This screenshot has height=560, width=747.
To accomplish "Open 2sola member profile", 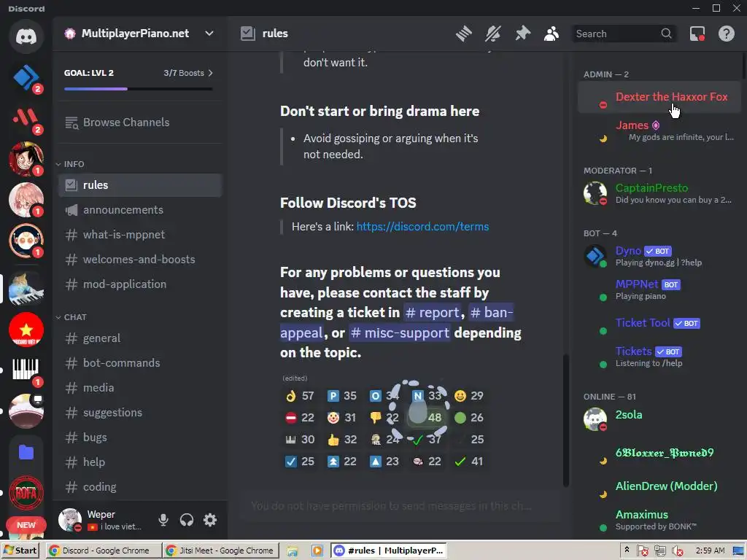I will pos(659,419).
